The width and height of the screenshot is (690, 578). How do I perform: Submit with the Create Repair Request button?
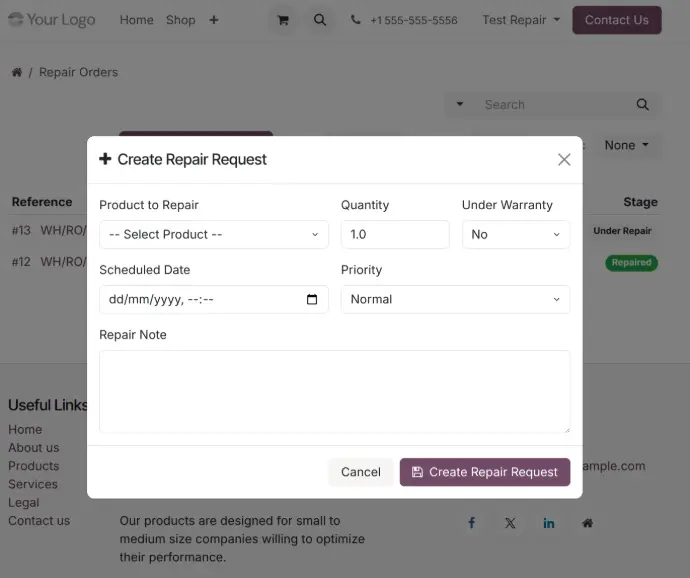coord(485,472)
